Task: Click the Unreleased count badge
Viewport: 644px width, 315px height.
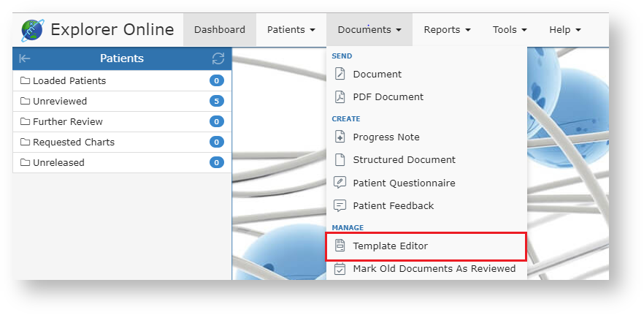Action: 217,162
